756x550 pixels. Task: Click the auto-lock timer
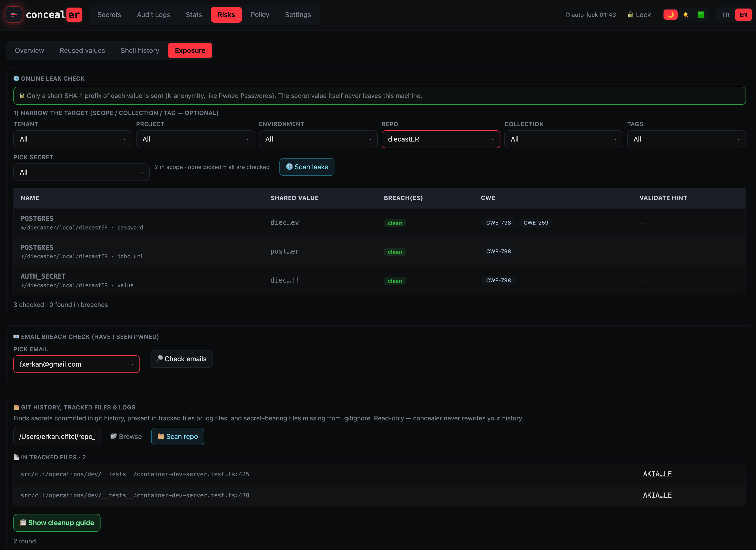coord(590,15)
